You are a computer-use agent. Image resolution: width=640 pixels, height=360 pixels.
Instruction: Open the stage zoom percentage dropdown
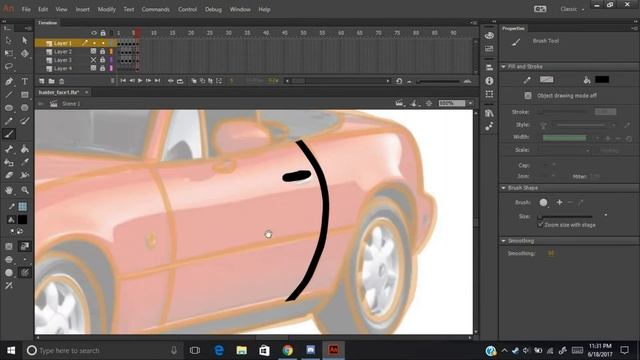(x=470, y=104)
